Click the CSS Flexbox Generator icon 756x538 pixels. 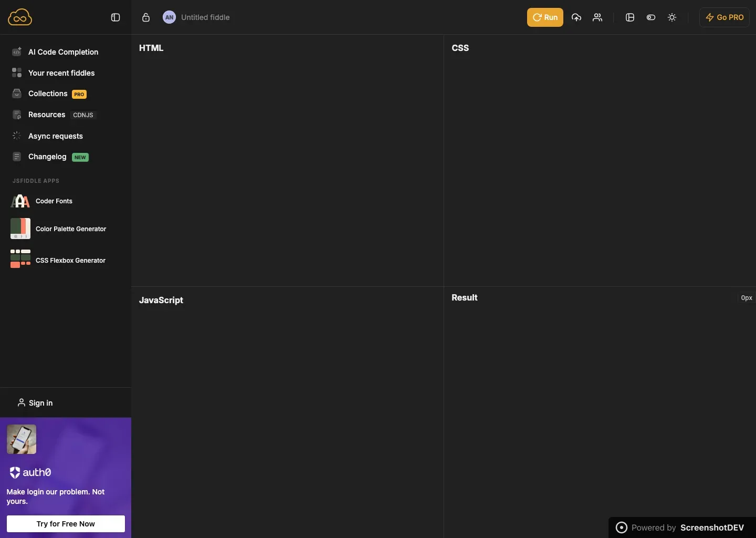20,258
